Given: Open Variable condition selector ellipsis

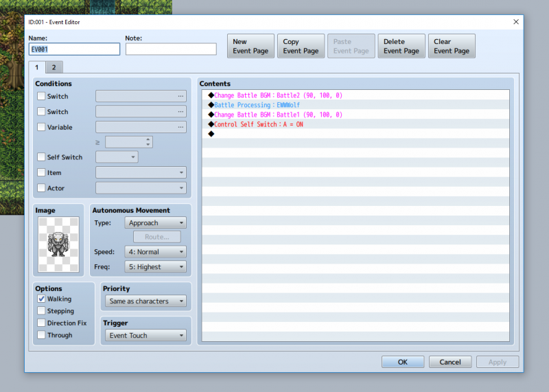Looking at the screenshot, I should pyautogui.click(x=180, y=127).
